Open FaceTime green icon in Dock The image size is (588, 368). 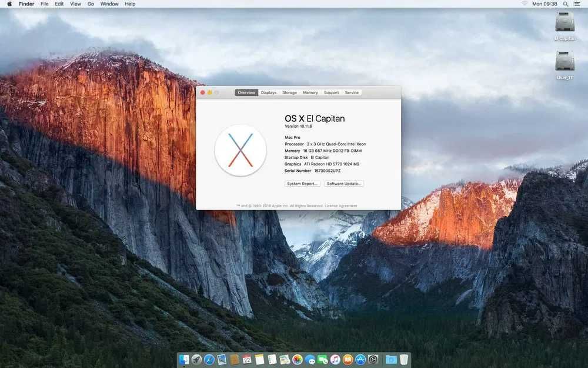pyautogui.click(x=322, y=360)
